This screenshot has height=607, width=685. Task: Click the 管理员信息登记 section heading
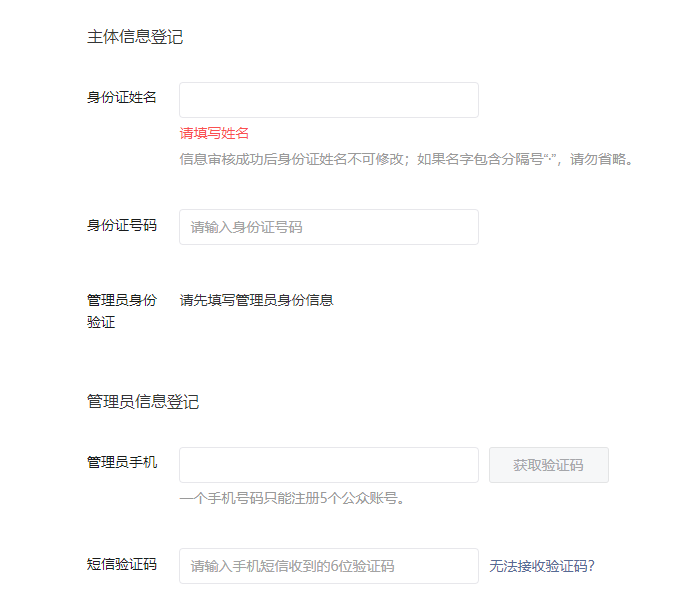click(143, 402)
